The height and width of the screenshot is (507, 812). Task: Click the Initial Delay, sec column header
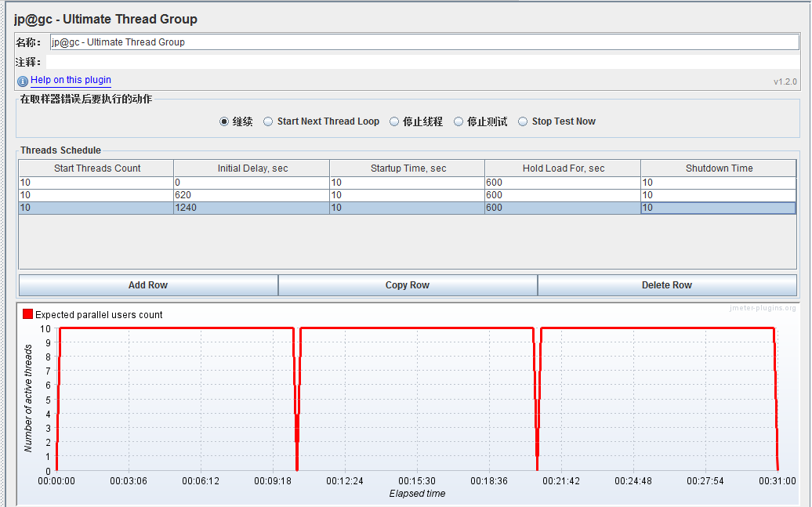[252, 168]
